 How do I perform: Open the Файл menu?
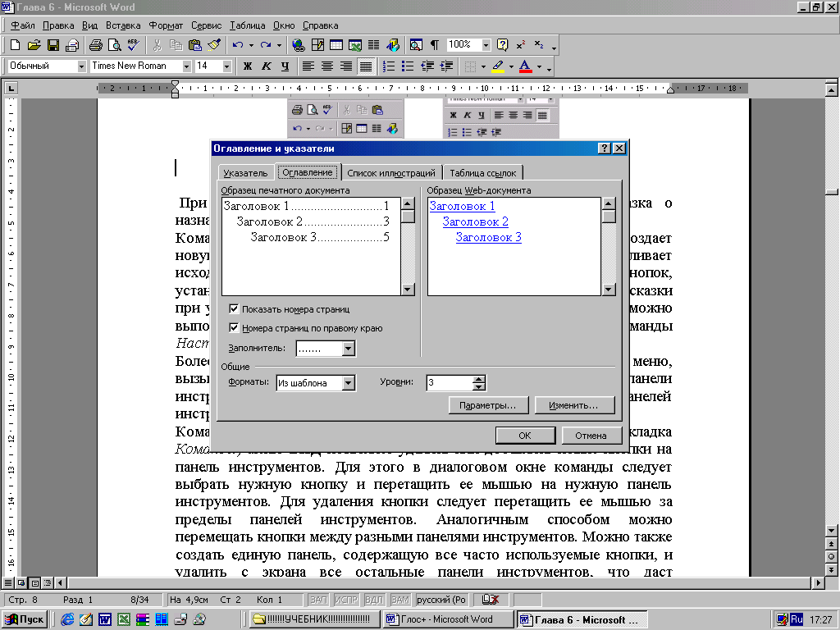click(22, 25)
